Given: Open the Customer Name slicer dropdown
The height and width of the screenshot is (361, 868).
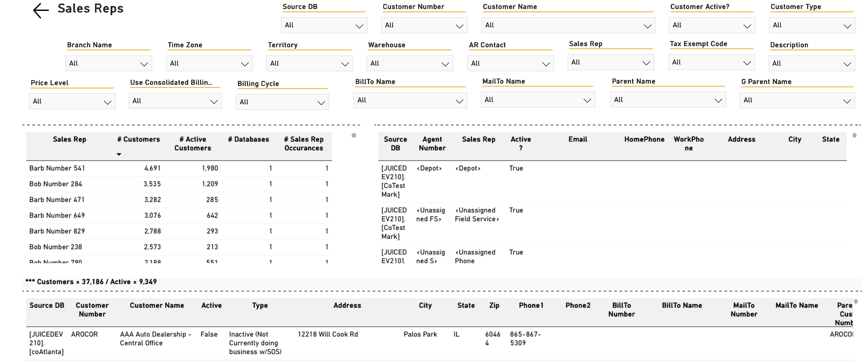Looking at the screenshot, I should click(x=568, y=25).
